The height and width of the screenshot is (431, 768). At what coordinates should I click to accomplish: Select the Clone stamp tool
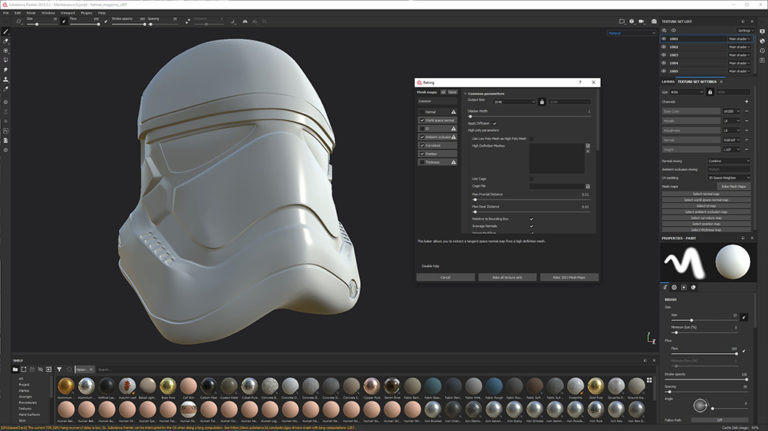tap(5, 79)
